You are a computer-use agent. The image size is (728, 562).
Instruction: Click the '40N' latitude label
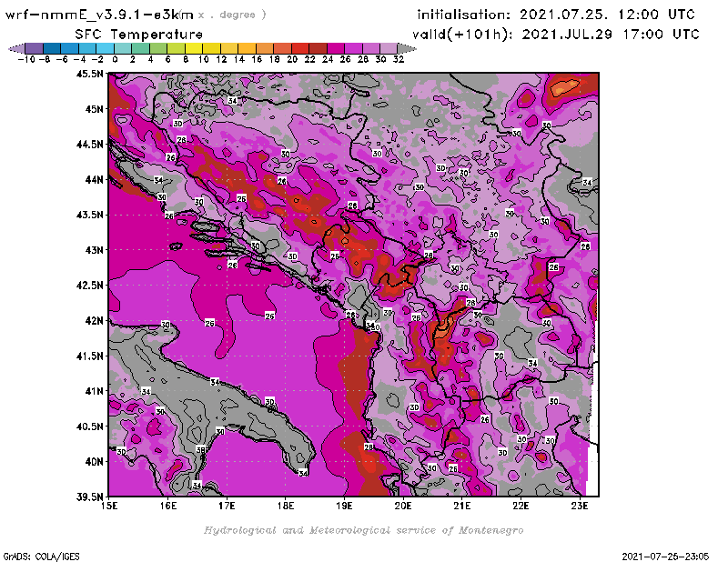point(94,462)
